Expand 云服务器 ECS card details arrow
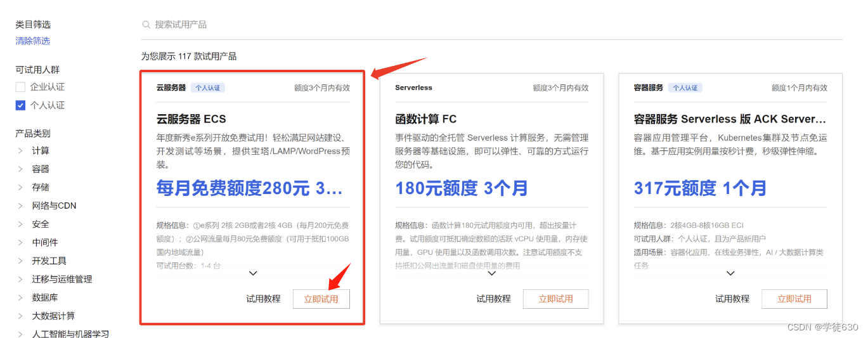The width and height of the screenshot is (868, 338). (253, 273)
